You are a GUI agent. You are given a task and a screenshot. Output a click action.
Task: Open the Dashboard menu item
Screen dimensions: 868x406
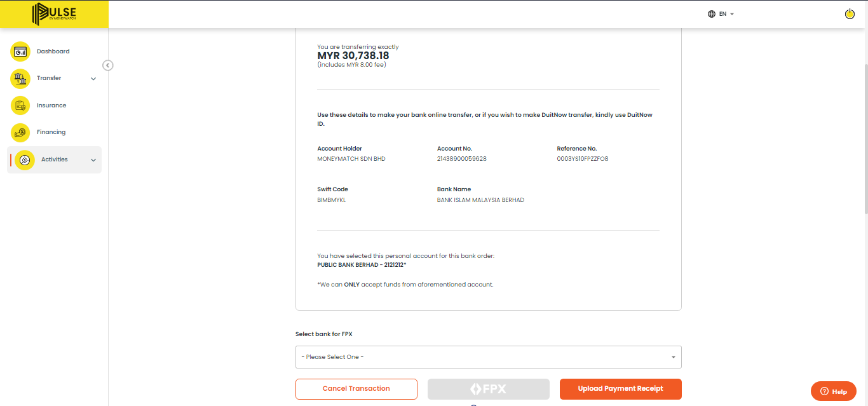(x=53, y=51)
